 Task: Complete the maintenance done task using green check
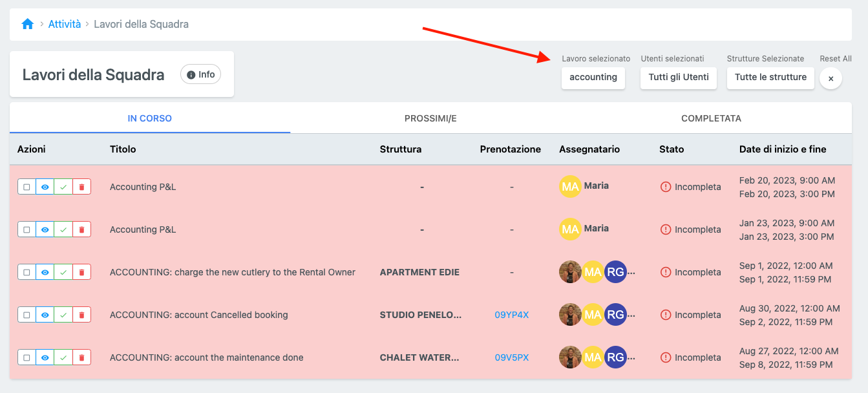point(63,357)
